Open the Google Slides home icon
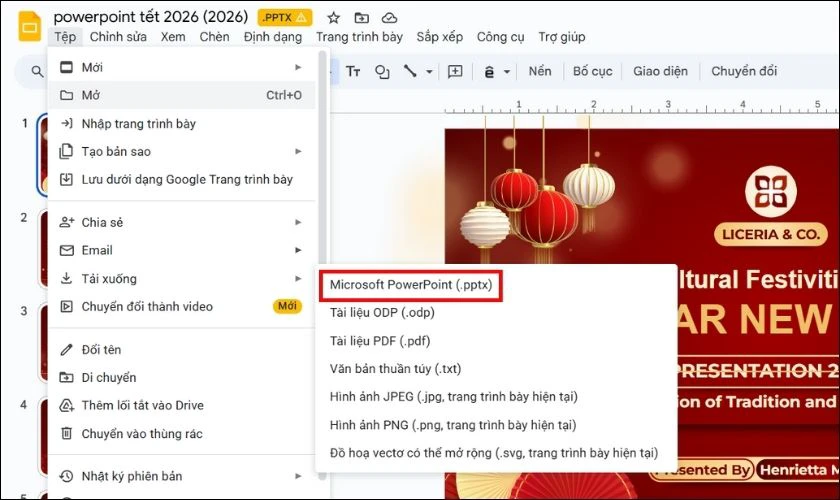 coord(29,26)
